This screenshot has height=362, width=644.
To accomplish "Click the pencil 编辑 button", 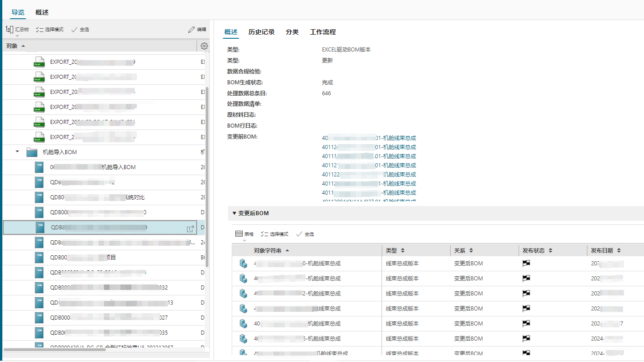I will pyautogui.click(x=197, y=30).
